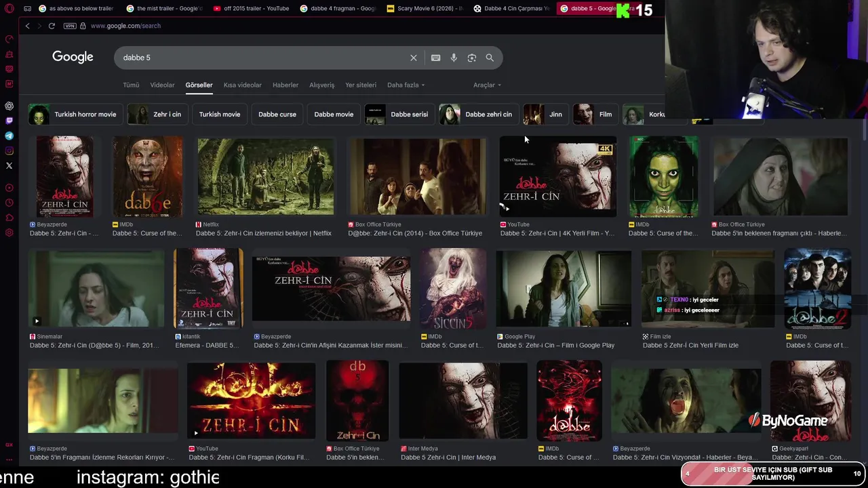868x488 pixels.
Task: Open Telegram in the sidebar
Action: pyautogui.click(x=9, y=136)
